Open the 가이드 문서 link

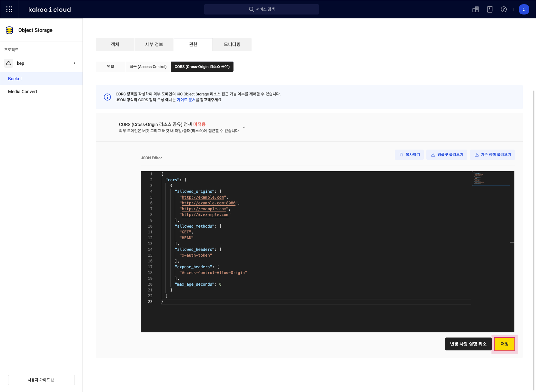tap(186, 100)
